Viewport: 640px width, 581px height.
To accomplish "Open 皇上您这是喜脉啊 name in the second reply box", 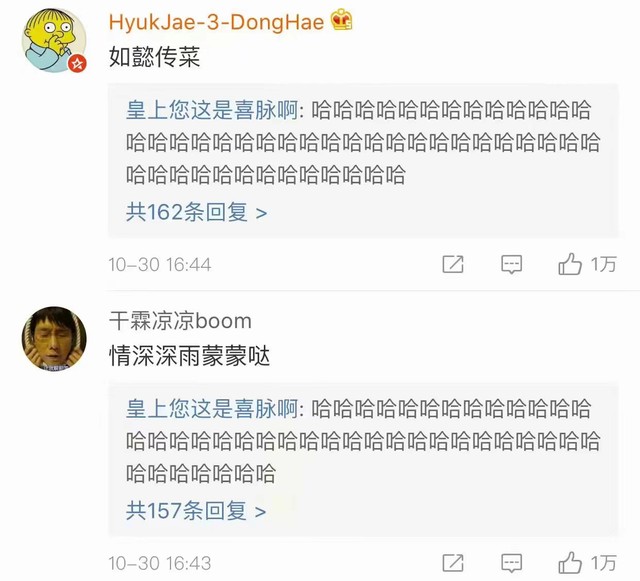I will (212, 409).
